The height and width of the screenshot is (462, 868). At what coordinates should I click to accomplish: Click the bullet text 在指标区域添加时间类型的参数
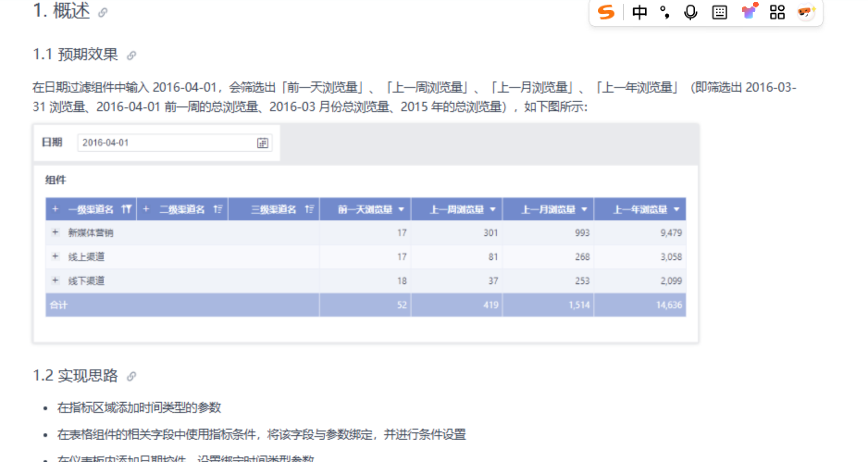(x=139, y=408)
